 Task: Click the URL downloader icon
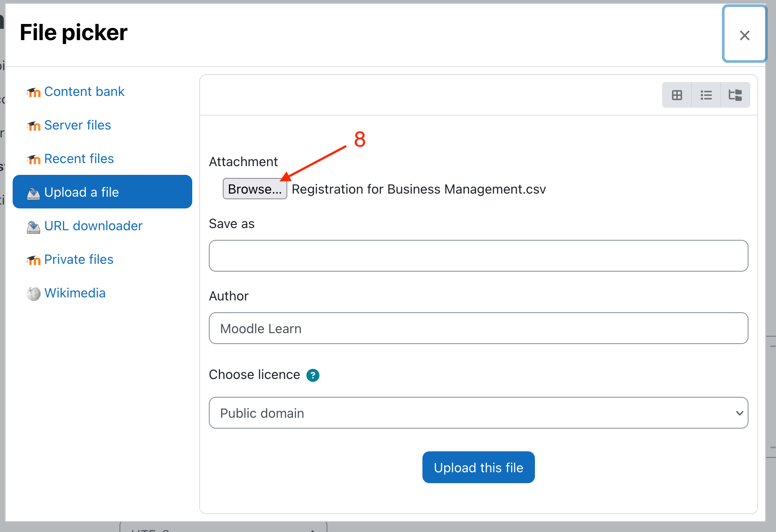pos(34,226)
